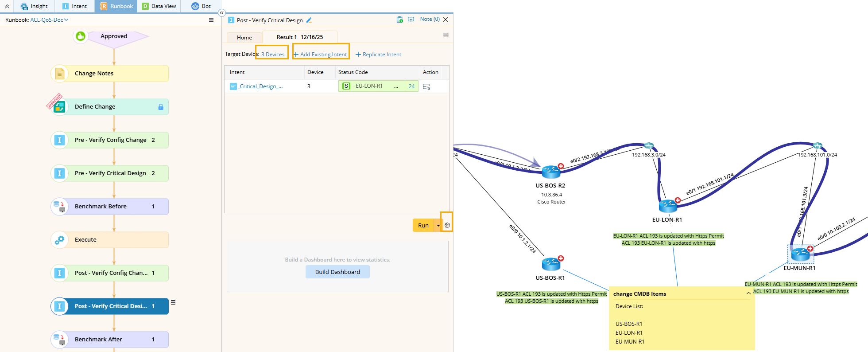Select the Approved node in the runbook
Viewport: 868px width, 352px height.
point(114,36)
